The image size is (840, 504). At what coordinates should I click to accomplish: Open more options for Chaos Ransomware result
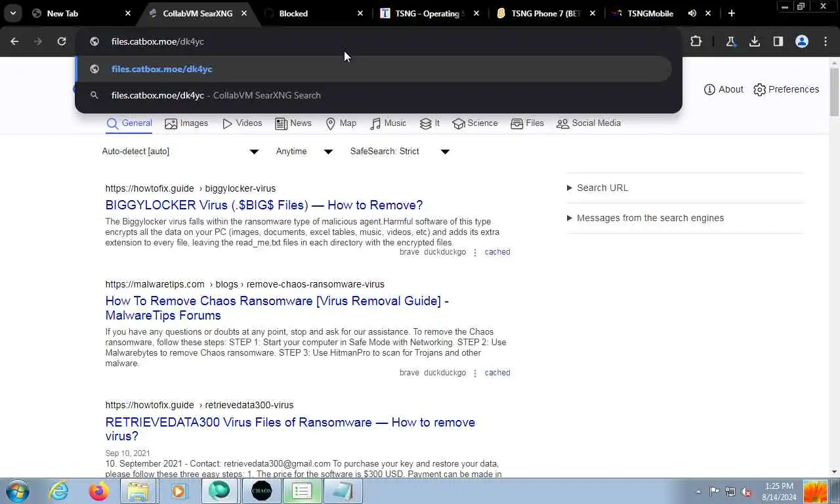[475, 373]
